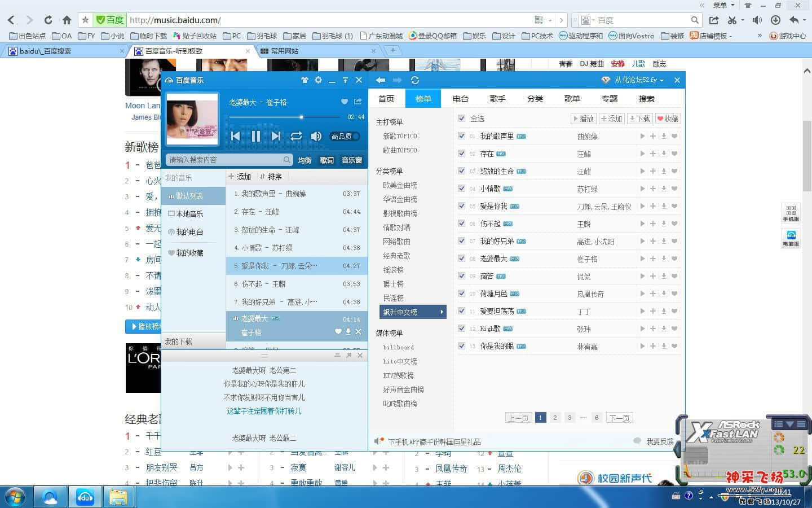Screen dimensions: 812x508
Task: Pause the currently playing song
Action: coord(255,136)
